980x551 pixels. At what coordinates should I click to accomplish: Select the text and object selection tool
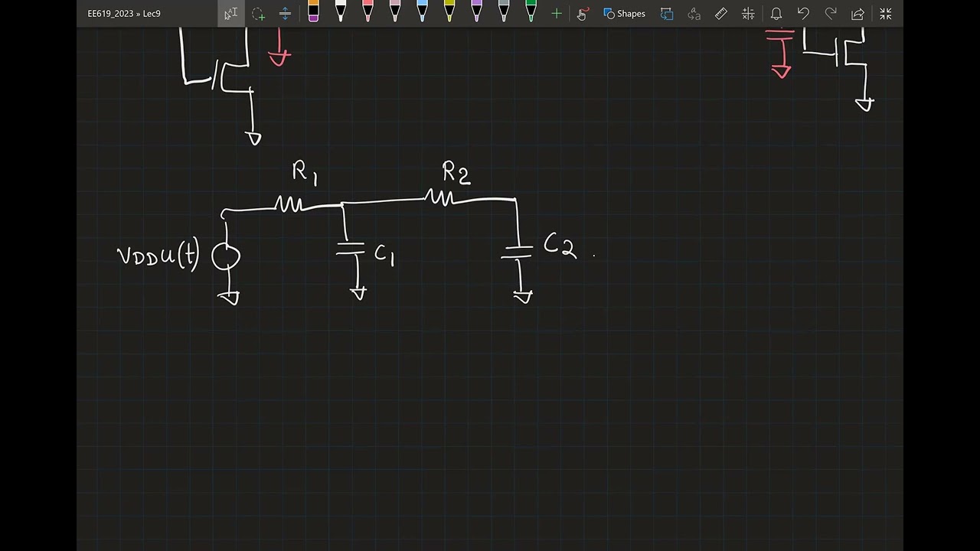[x=231, y=13]
